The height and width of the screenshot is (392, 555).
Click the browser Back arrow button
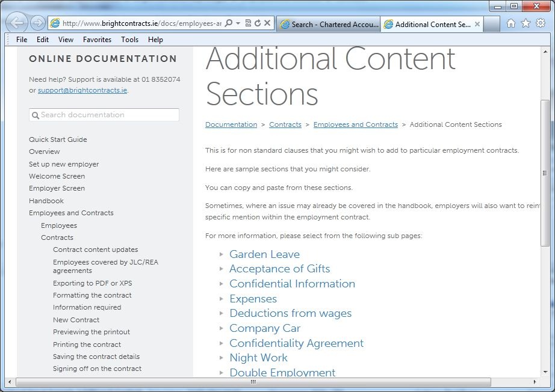(x=16, y=23)
